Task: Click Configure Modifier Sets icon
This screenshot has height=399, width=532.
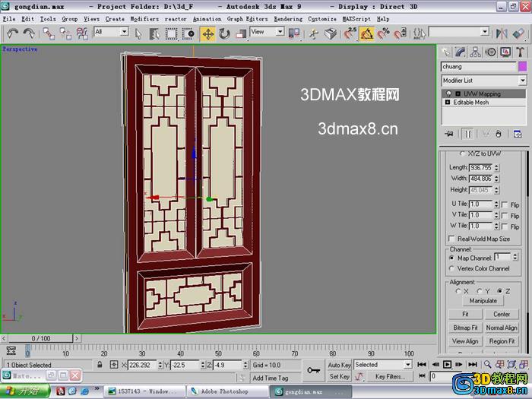Action: (x=518, y=134)
